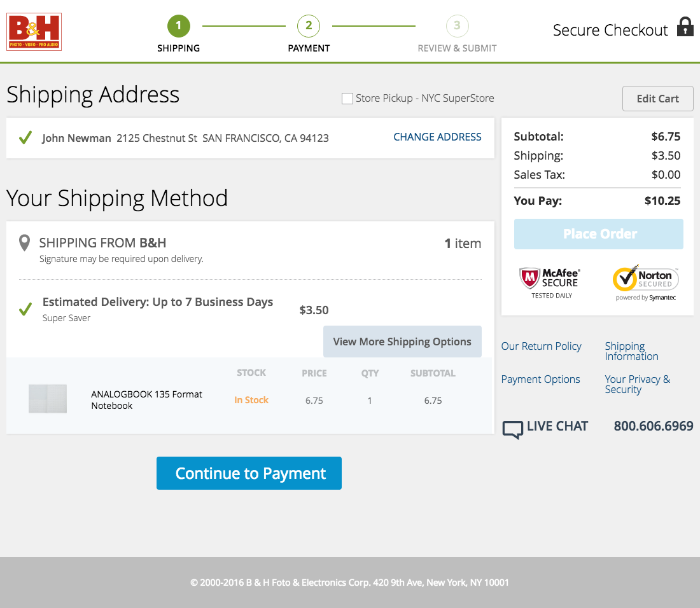Enable Store Pickup at NYC SuperStore
The image size is (700, 608).
click(347, 98)
